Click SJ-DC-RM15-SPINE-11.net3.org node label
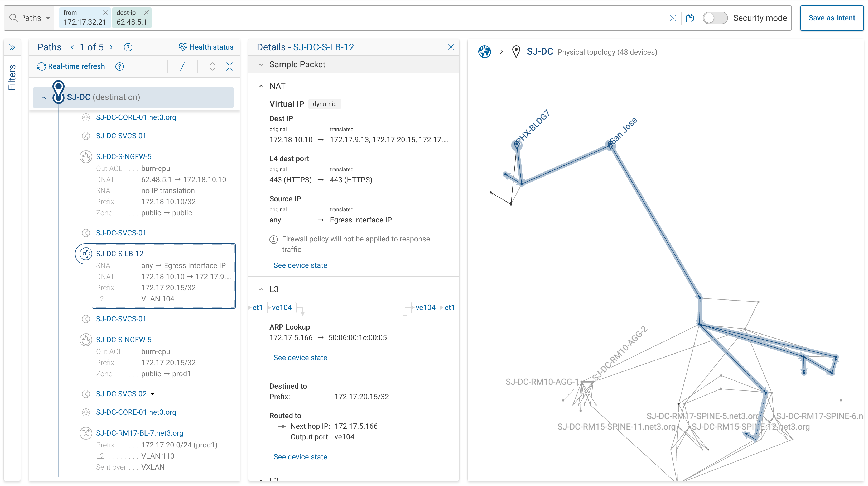This screenshot has height=486, width=868. tap(616, 427)
